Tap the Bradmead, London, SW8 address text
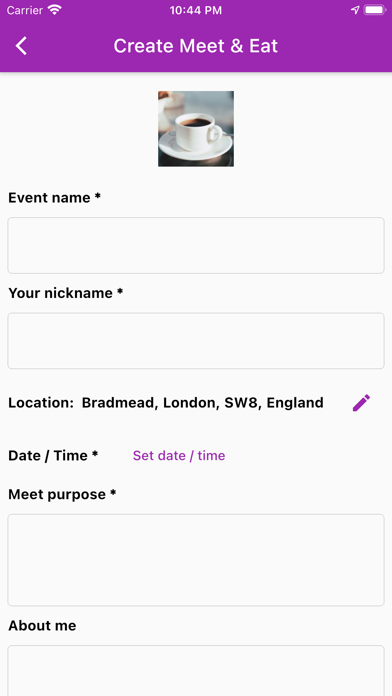 point(202,403)
